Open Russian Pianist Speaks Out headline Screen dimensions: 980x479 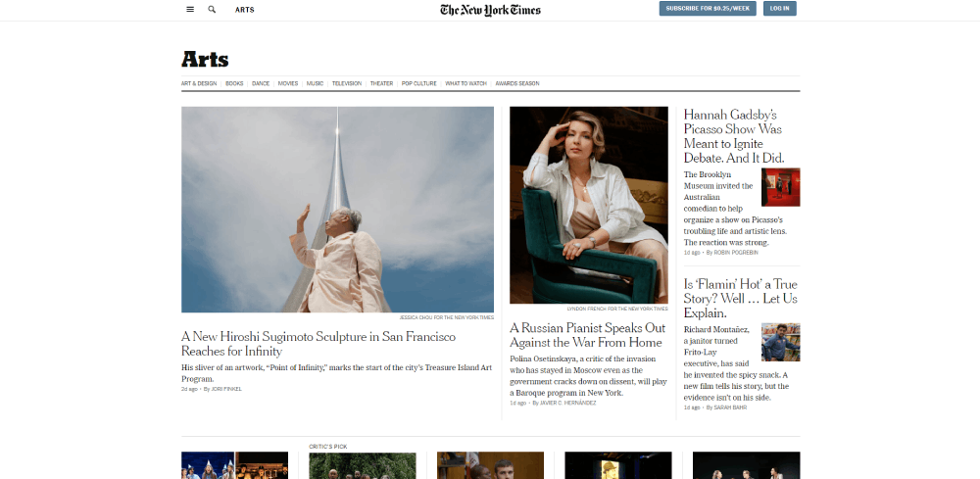tap(587, 335)
